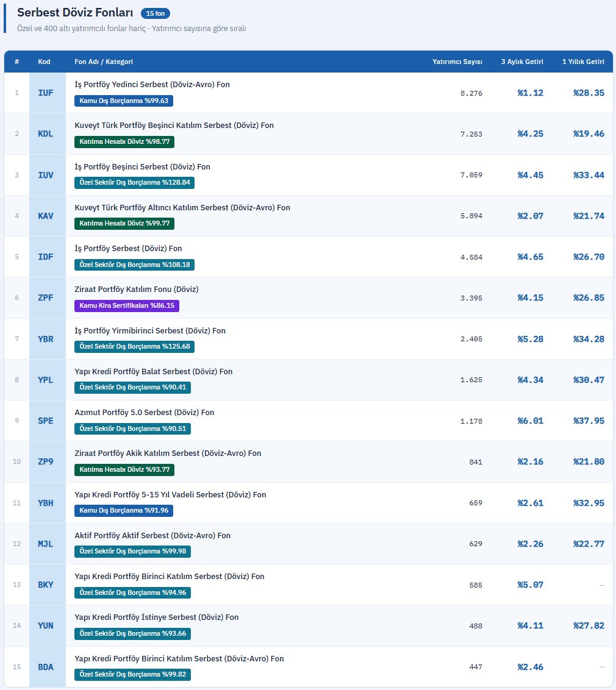Click 3-month return %6.01
This screenshot has width=616, height=690.
530,421
